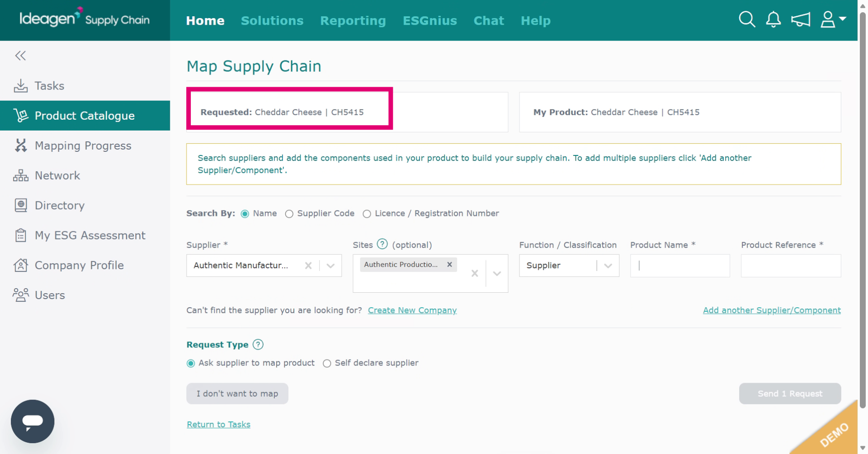
Task: Click the My ESG Assessment clipboard icon
Action: click(x=21, y=235)
